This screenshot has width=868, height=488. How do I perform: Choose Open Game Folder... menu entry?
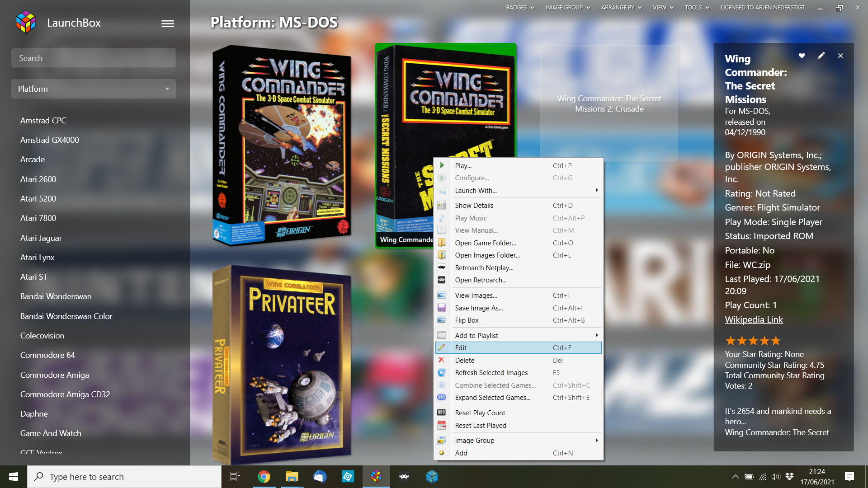coord(519,243)
